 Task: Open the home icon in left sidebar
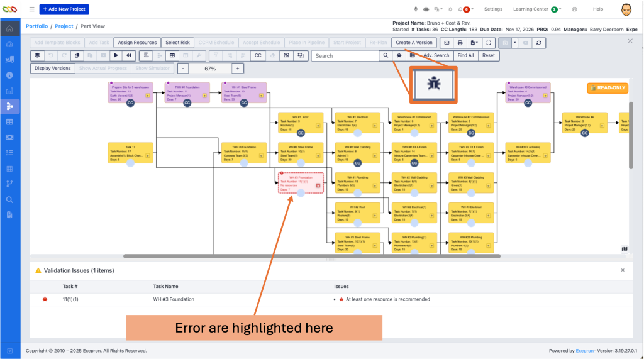click(x=9, y=29)
